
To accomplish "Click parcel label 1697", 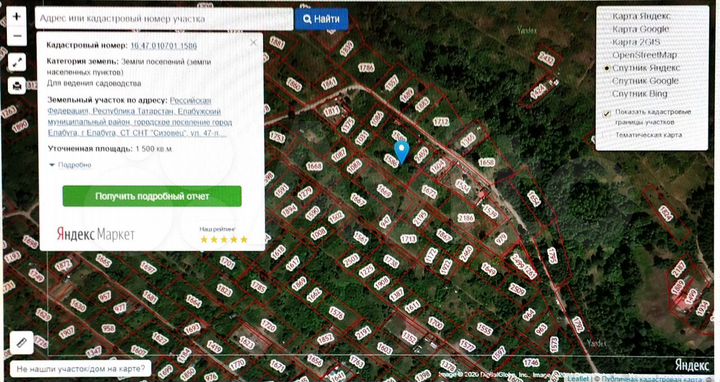I will (x=148, y=267).
